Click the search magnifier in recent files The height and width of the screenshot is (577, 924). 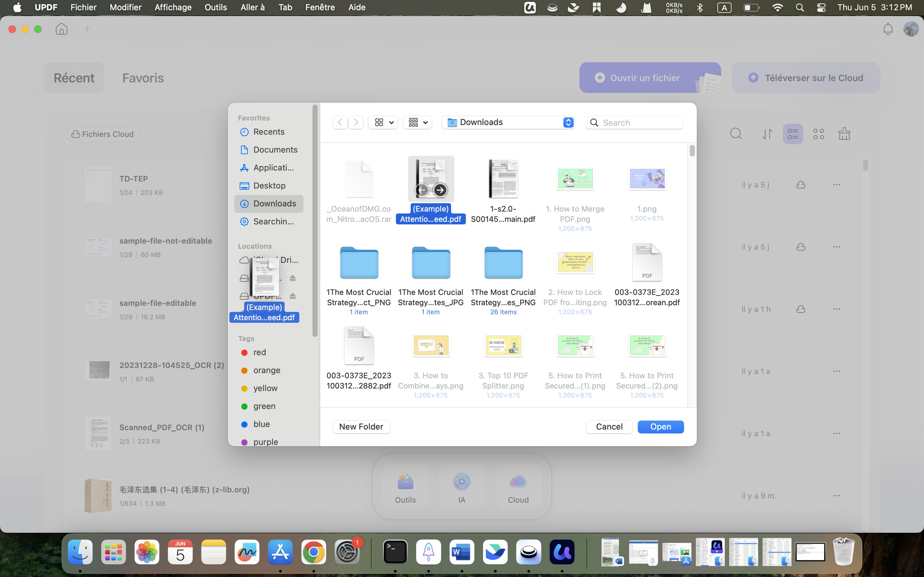click(736, 134)
